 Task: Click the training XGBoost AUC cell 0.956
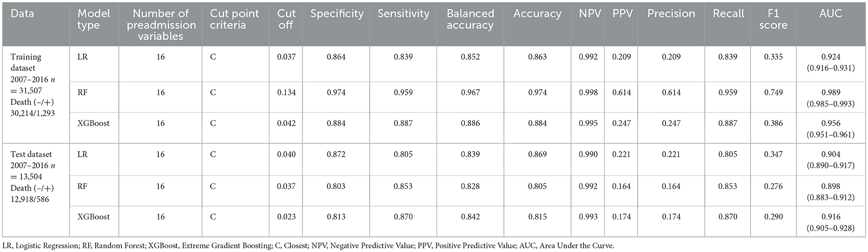pos(831,129)
